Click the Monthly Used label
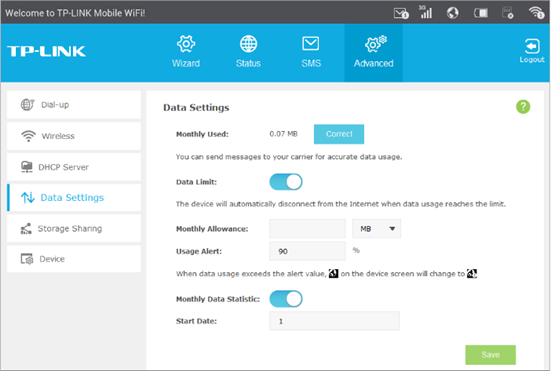 (x=202, y=134)
